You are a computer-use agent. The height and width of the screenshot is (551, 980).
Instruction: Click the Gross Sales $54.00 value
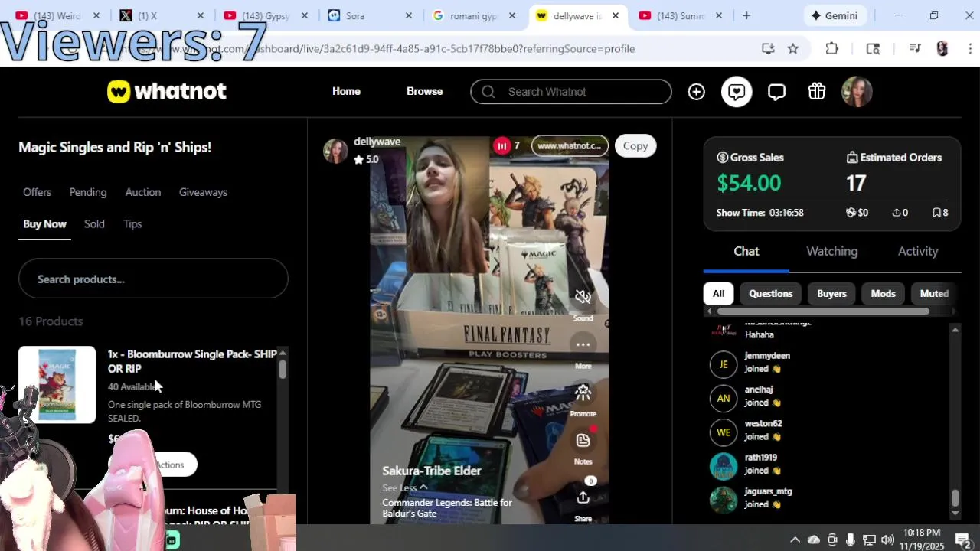pos(749,183)
